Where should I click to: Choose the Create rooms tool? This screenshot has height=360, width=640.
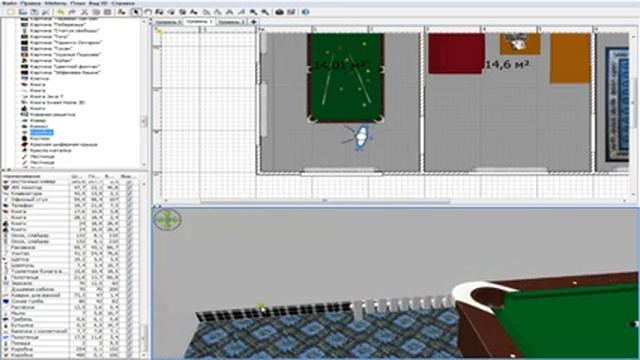(171, 12)
